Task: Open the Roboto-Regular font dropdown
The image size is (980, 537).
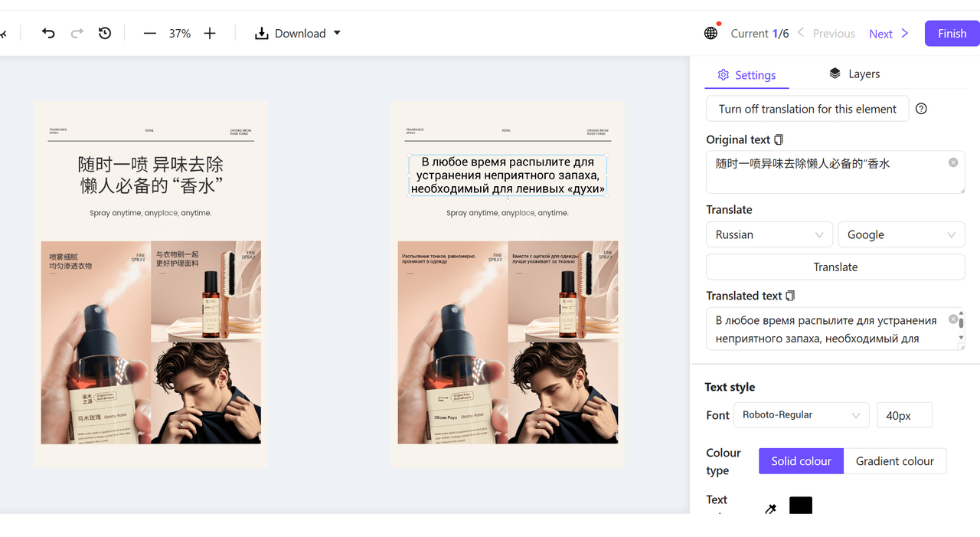Action: pos(801,414)
